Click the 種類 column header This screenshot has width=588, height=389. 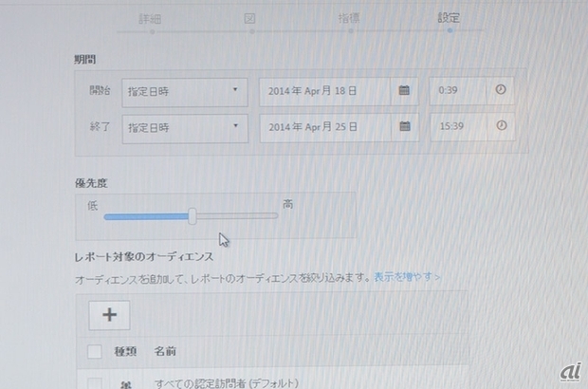(x=125, y=351)
